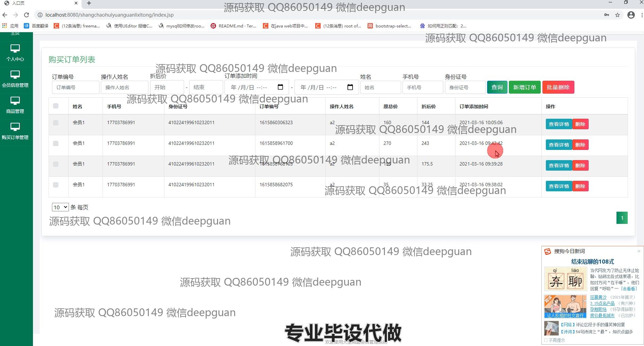
Task: Select checkbox for order 1615858682075
Action: 56,185
